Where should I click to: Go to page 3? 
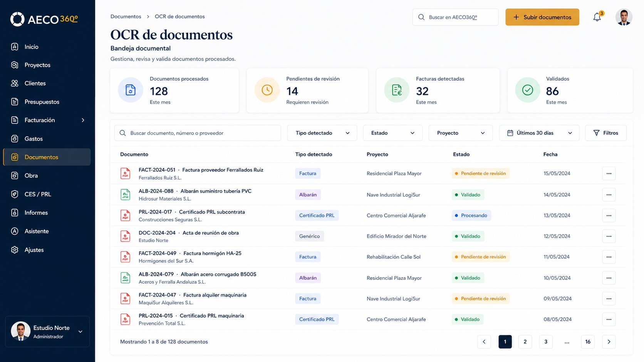coord(546,342)
